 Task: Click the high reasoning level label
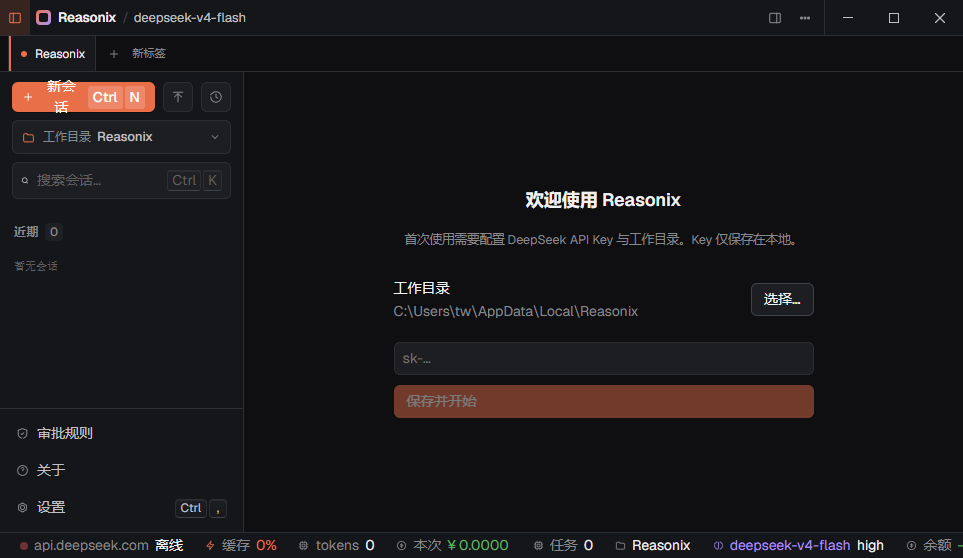click(x=870, y=545)
